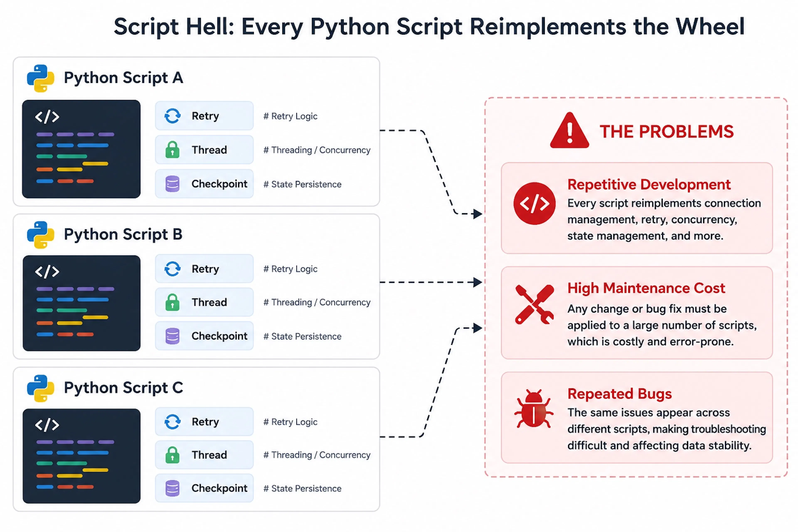The image size is (798, 532).
Task: Click text 'The same issues appear across'
Action: point(648,413)
